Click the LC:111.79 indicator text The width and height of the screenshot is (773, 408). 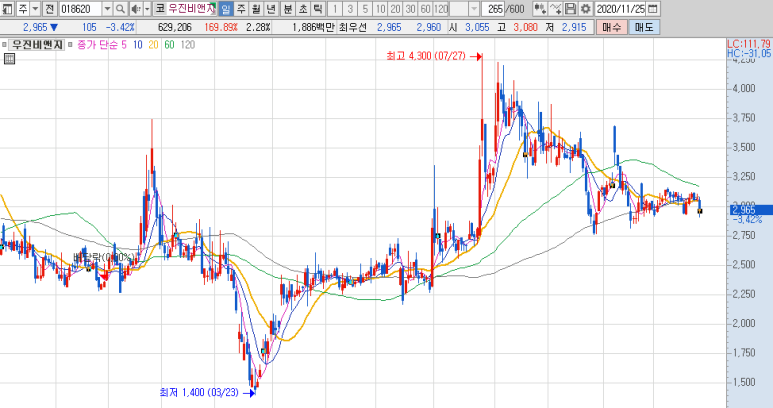coord(748,44)
